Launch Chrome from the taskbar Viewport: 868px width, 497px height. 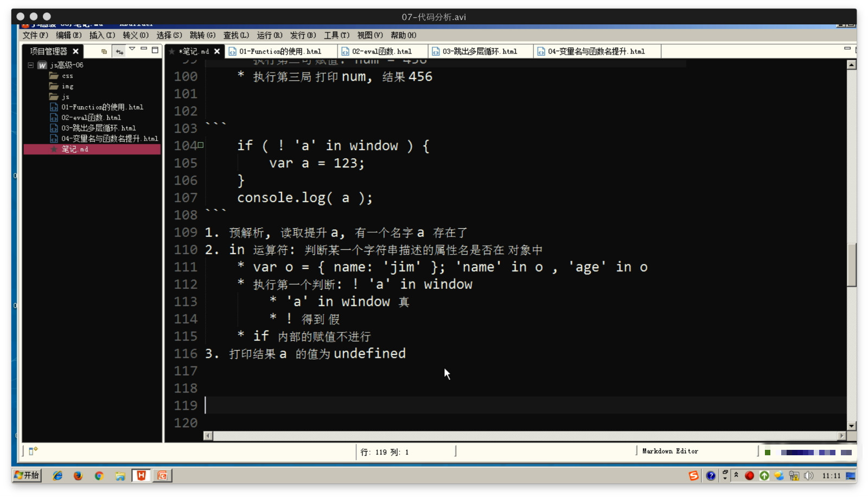pyautogui.click(x=99, y=476)
